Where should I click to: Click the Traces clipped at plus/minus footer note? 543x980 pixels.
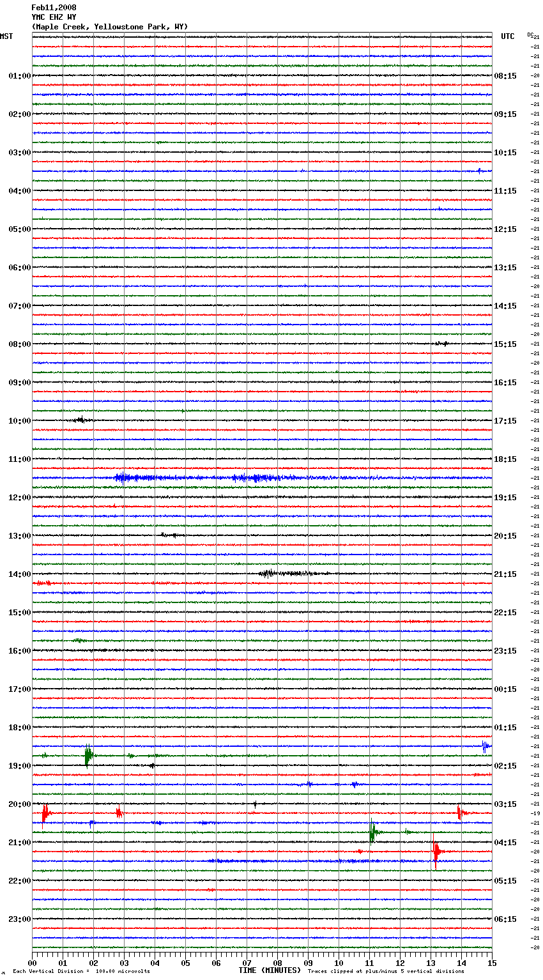[386, 972]
